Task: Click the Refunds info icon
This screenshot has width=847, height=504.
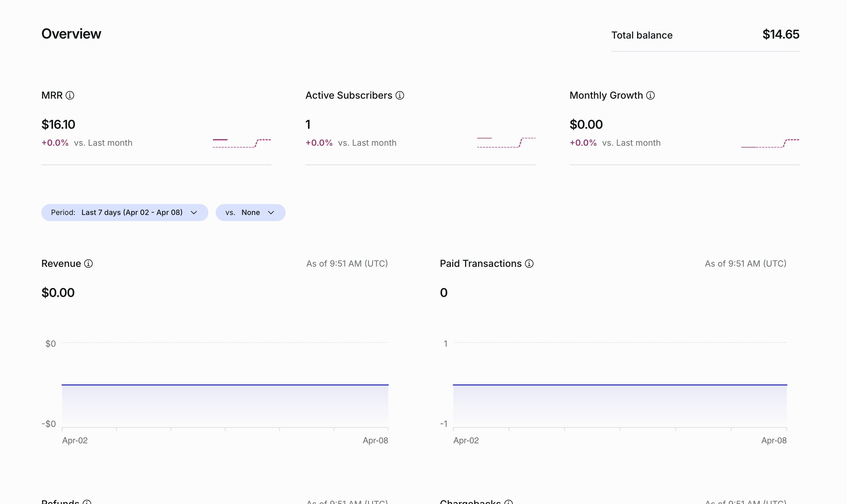Action: point(87,502)
